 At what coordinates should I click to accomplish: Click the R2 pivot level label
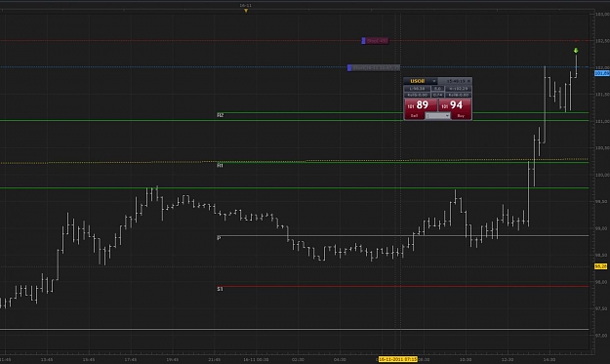tap(221, 115)
